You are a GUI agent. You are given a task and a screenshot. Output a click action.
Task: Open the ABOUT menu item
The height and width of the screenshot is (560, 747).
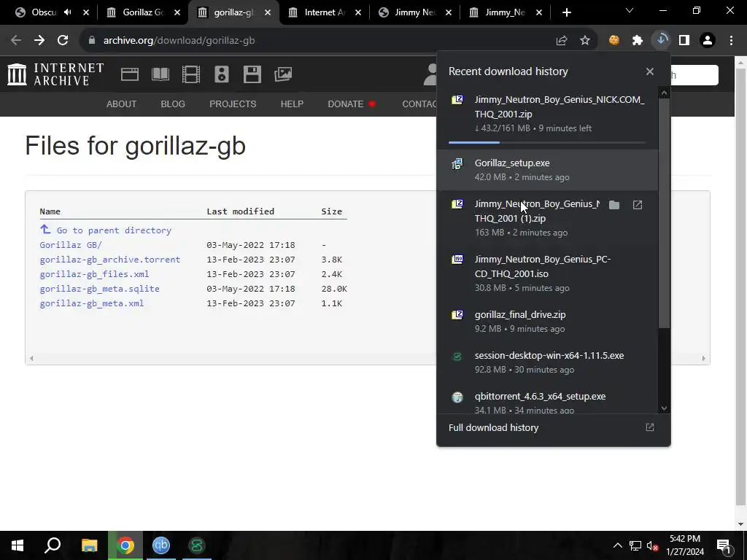122,104
